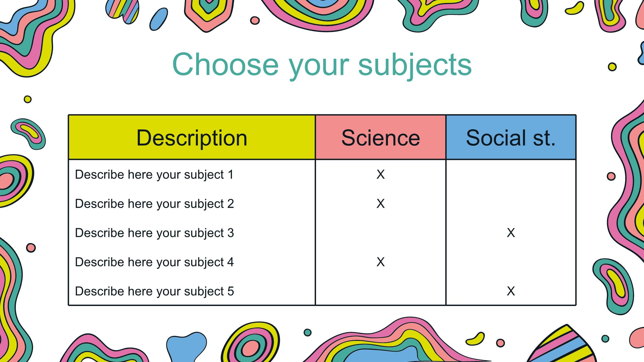This screenshot has height=362, width=644.
Task: Select the 'Choose your subjects' title
Action: pos(322,65)
